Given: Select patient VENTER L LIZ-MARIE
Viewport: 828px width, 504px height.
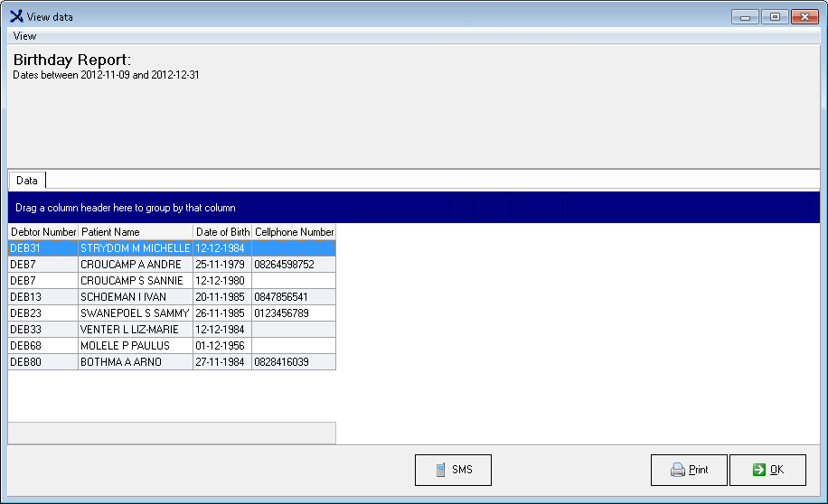Looking at the screenshot, I should 136,330.
